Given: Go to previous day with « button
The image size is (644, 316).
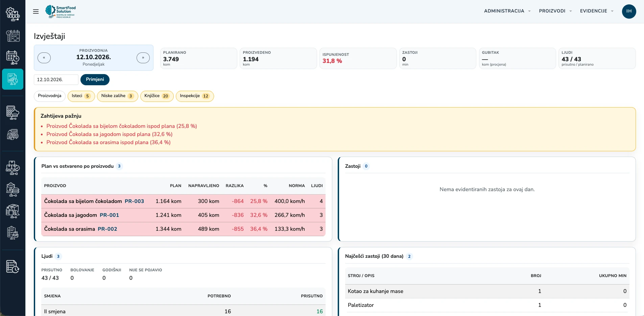Looking at the screenshot, I should (x=44, y=58).
